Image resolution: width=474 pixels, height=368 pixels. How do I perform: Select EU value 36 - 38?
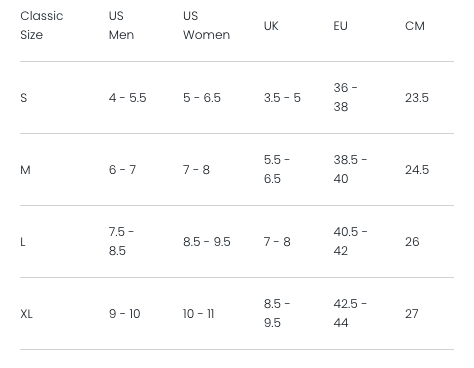click(345, 97)
